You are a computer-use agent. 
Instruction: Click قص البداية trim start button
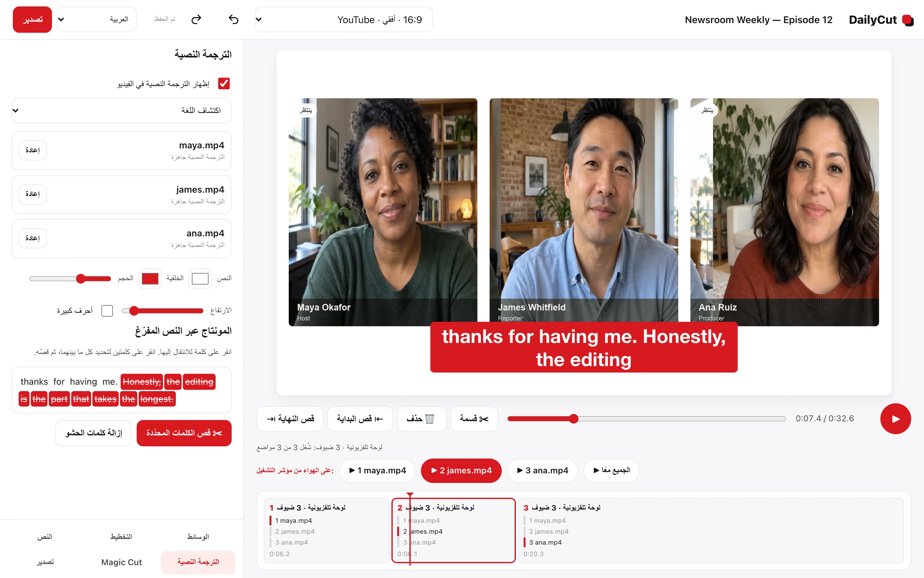[360, 419]
